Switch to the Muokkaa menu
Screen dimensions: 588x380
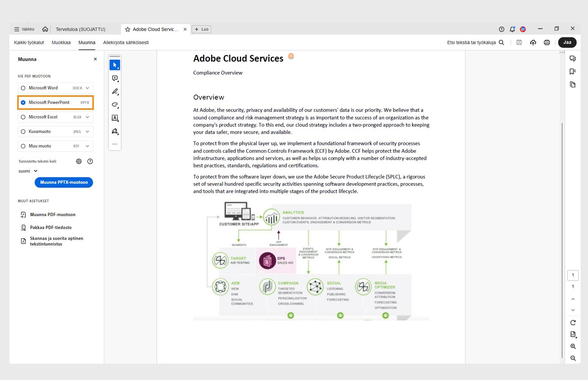[61, 42]
